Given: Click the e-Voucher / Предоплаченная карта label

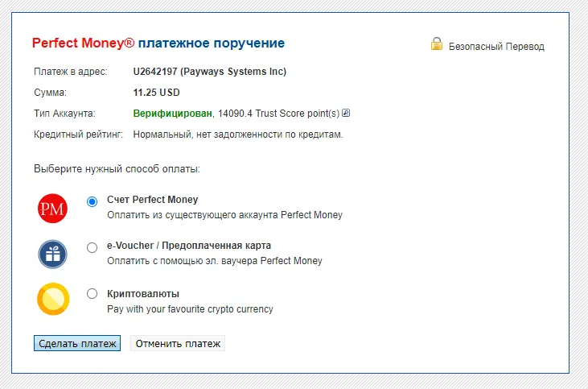Looking at the screenshot, I should (189, 246).
